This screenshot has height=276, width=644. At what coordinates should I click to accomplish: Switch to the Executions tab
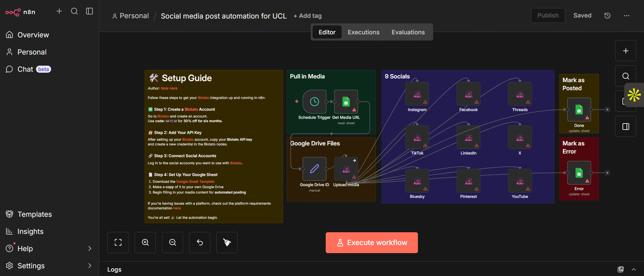[x=363, y=32]
